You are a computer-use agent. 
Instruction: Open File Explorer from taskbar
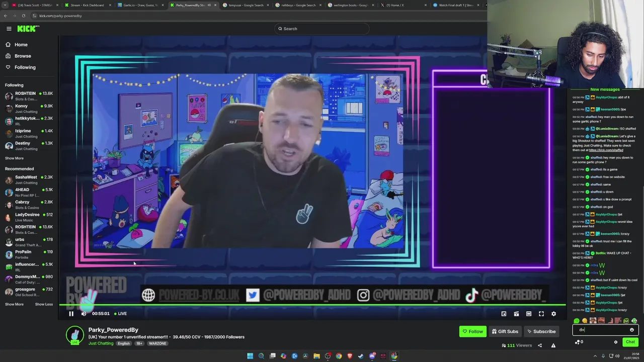[x=316, y=356]
